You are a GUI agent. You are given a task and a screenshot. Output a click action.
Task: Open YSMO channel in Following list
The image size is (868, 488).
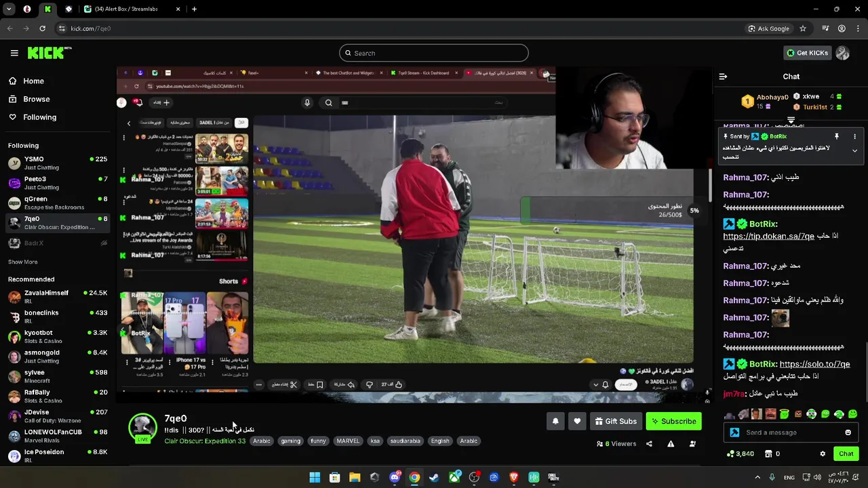(57, 163)
